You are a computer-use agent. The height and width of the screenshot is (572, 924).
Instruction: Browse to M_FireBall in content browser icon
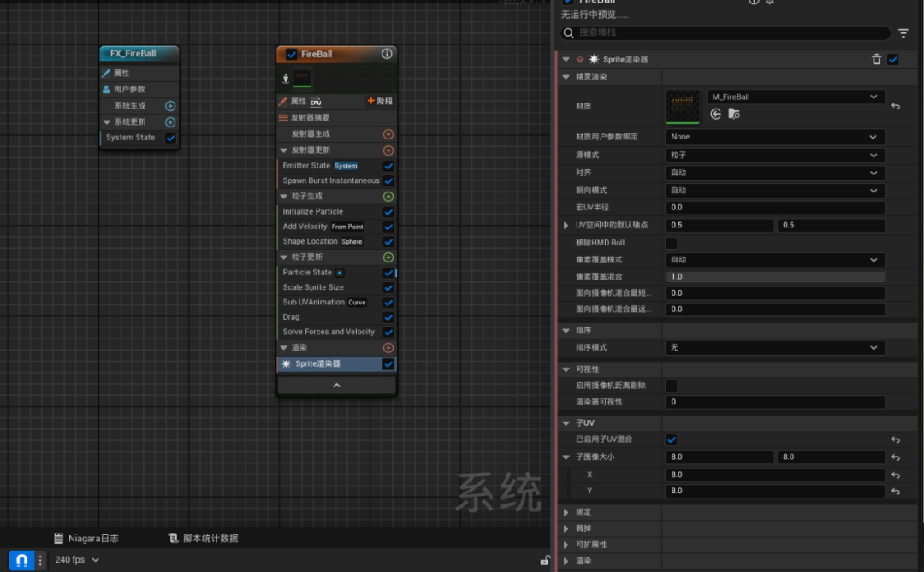[x=734, y=114]
